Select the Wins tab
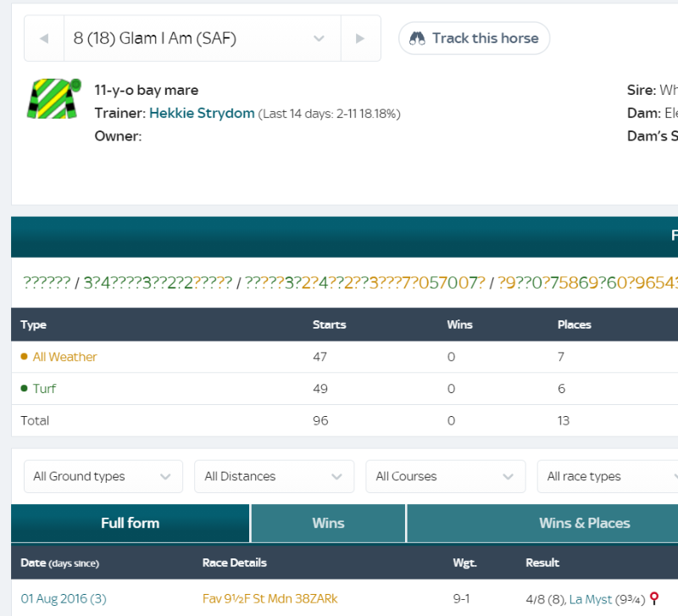 point(328,523)
